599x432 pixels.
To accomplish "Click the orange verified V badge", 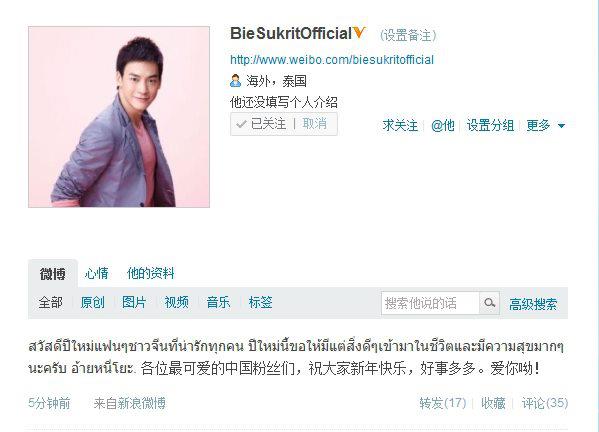I will click(359, 33).
